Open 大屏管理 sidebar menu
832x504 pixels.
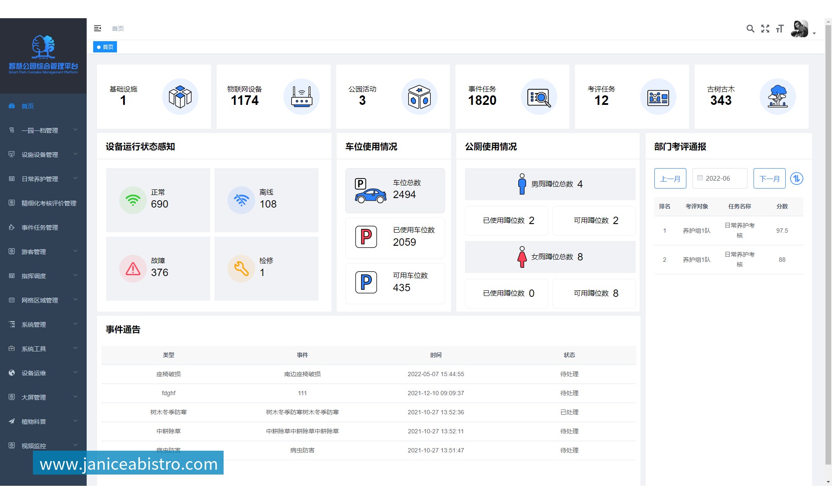pos(43,397)
